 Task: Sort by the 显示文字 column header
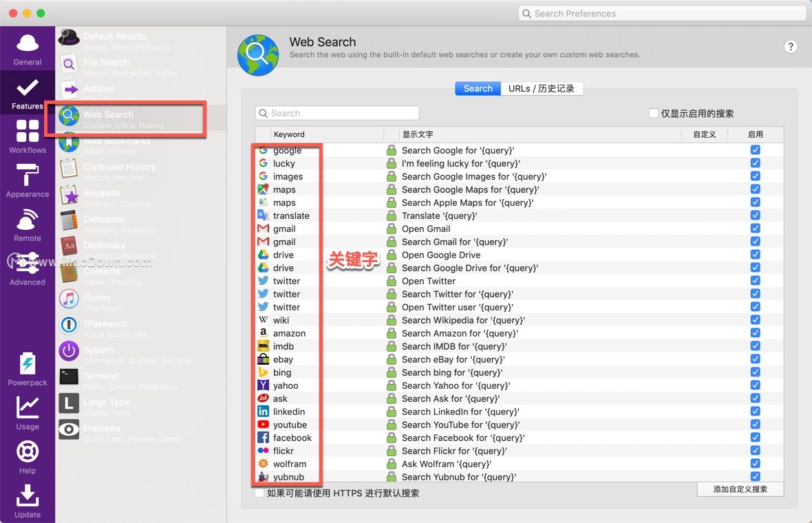tap(540, 135)
